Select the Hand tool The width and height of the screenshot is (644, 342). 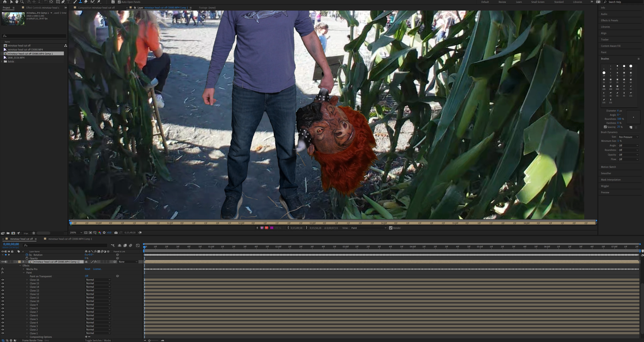pyautogui.click(x=17, y=2)
